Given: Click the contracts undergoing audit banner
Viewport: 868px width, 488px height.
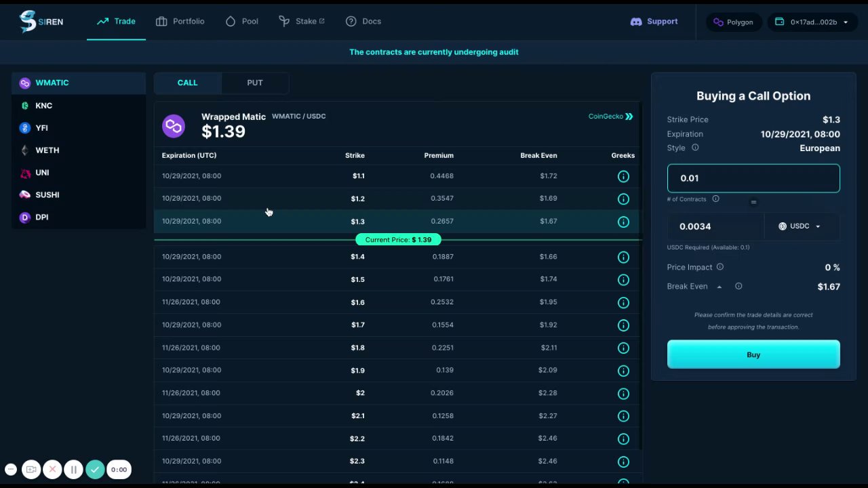Looking at the screenshot, I should point(434,52).
